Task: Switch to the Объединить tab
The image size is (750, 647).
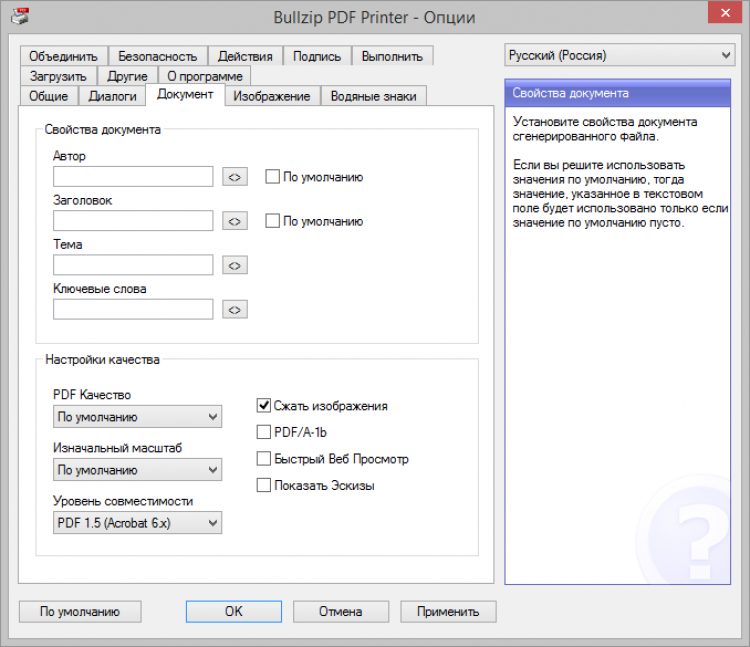Action: point(64,56)
